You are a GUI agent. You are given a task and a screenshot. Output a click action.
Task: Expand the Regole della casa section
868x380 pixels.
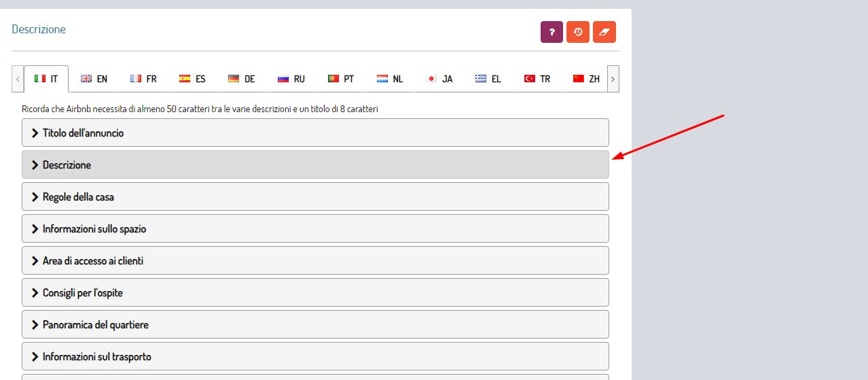[x=315, y=196]
